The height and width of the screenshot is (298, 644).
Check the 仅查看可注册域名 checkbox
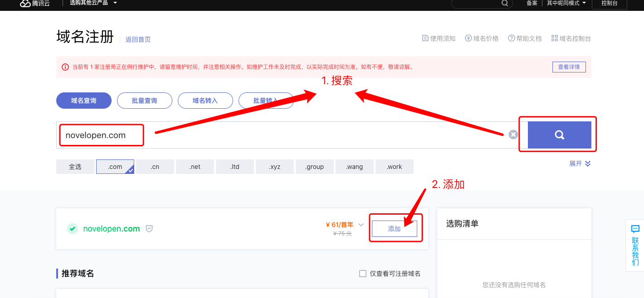(x=362, y=274)
